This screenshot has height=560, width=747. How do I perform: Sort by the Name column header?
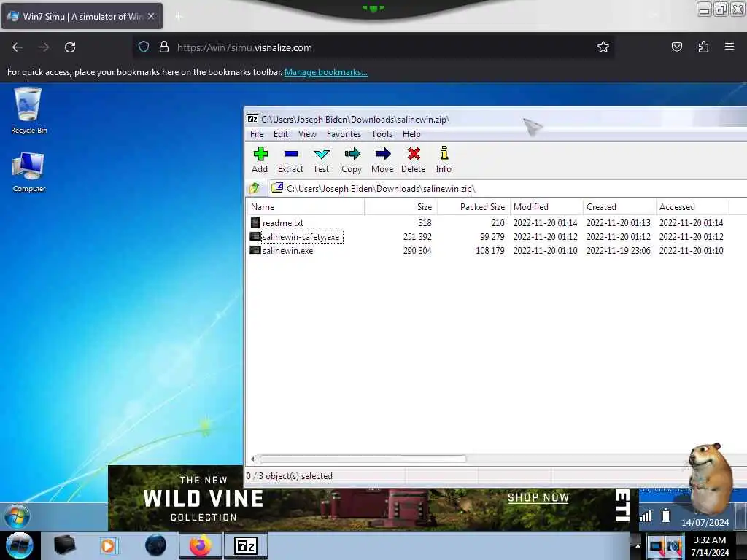[x=306, y=206]
